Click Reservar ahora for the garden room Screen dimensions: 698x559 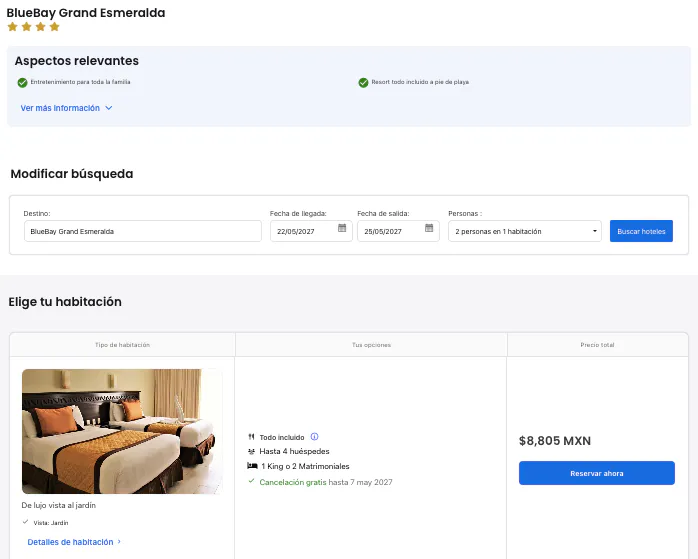click(597, 473)
